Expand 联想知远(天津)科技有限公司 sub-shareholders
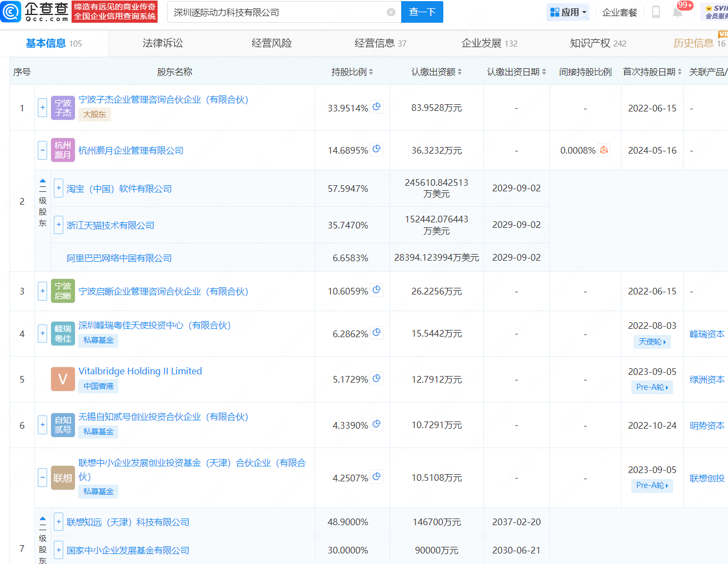The width and height of the screenshot is (728, 564). pyautogui.click(x=58, y=521)
